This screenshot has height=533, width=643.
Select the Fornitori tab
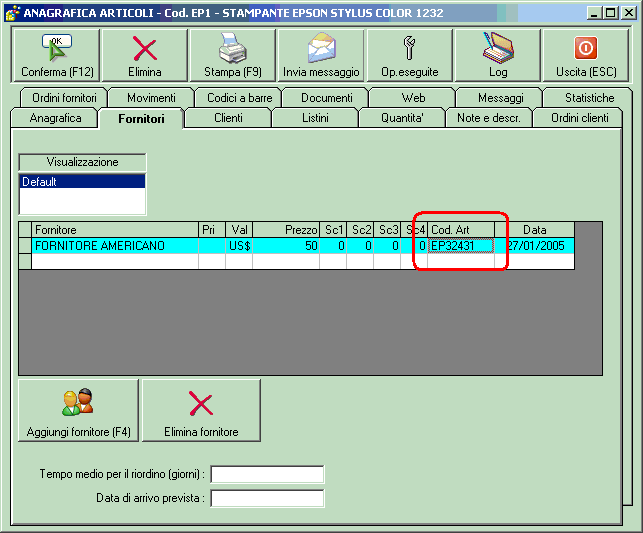tap(141, 118)
